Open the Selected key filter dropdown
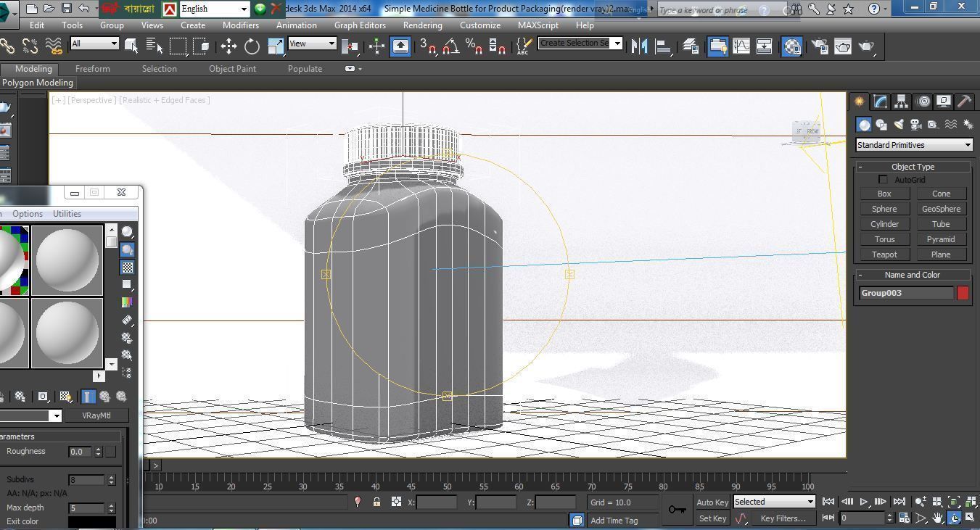 pos(774,502)
